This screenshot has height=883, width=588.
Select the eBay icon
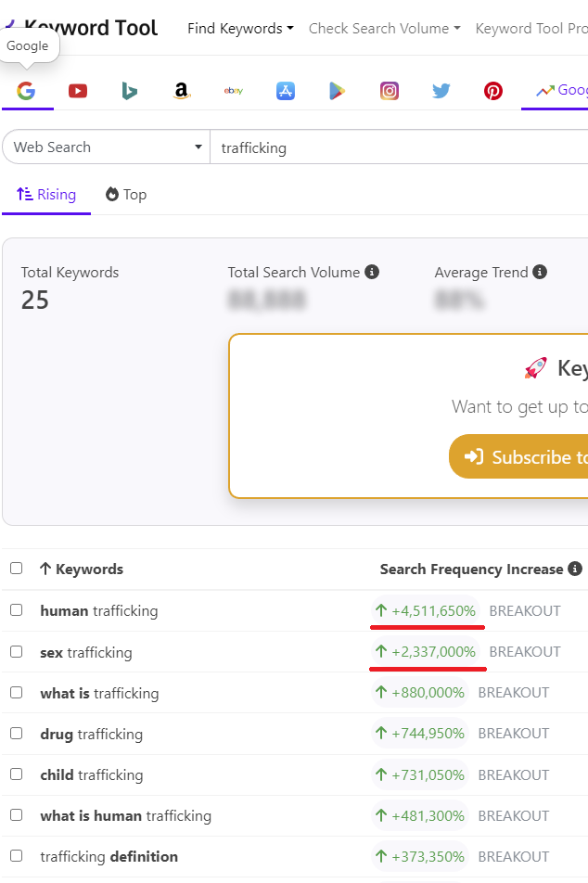(x=233, y=91)
